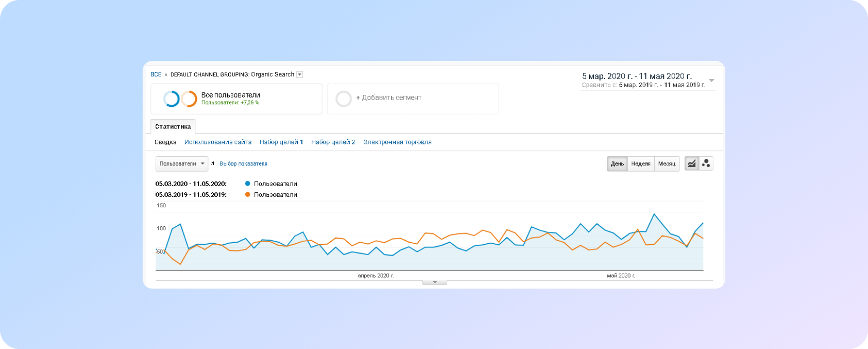Viewport: 868px width, 349px height.
Task: Click the 05.03.2020 - 11.05.2020 legend label
Action: 191,184
